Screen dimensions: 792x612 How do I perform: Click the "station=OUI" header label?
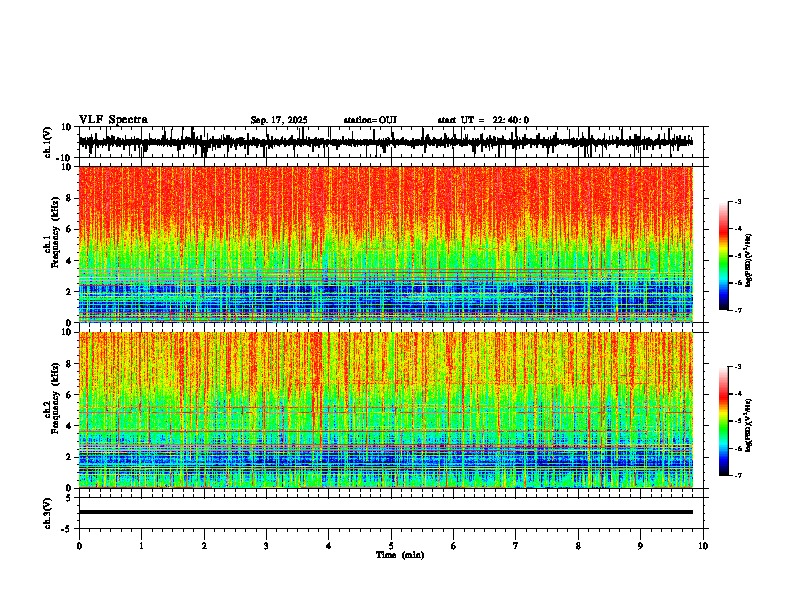370,120
